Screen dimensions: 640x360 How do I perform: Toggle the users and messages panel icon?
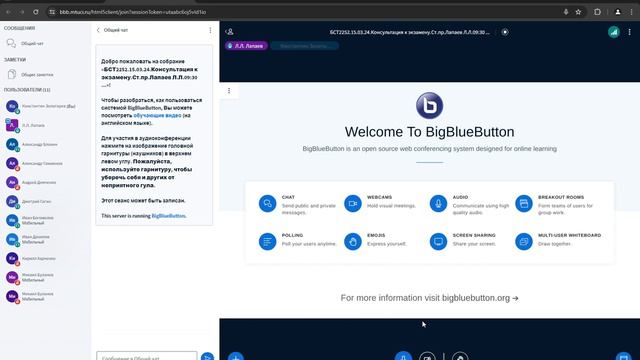coord(229,32)
